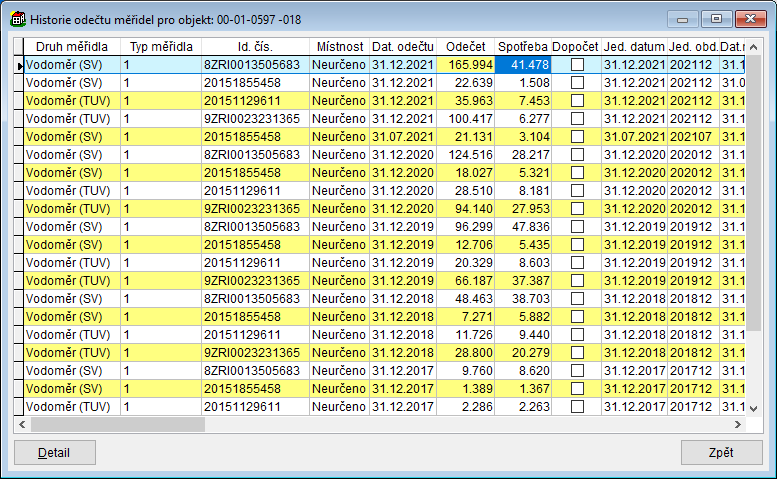The height and width of the screenshot is (479, 777).
Task: Click the row indicator arrow on first row
Action: pos(19,65)
